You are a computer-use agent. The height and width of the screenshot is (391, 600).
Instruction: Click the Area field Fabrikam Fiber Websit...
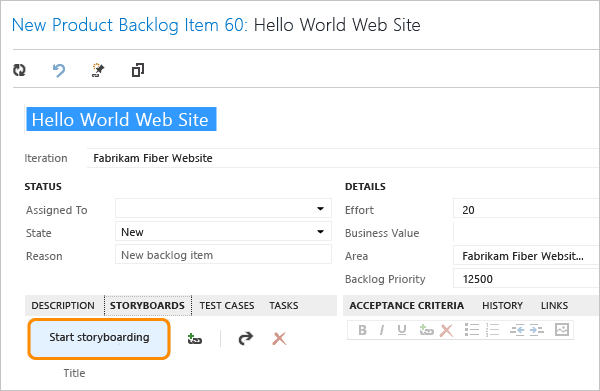coord(526,255)
